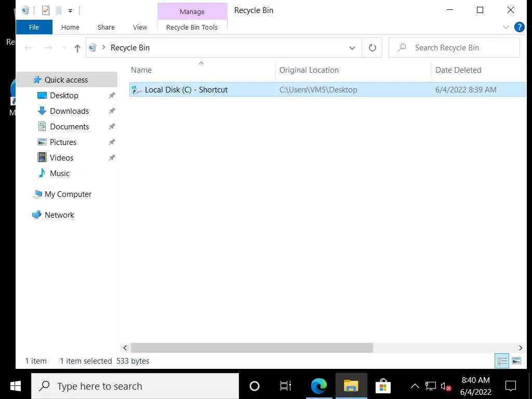Open Help with the question mark icon

519,27
